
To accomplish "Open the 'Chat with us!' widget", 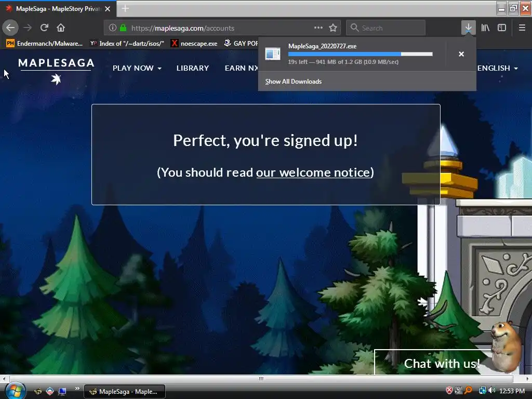I will 442,364.
